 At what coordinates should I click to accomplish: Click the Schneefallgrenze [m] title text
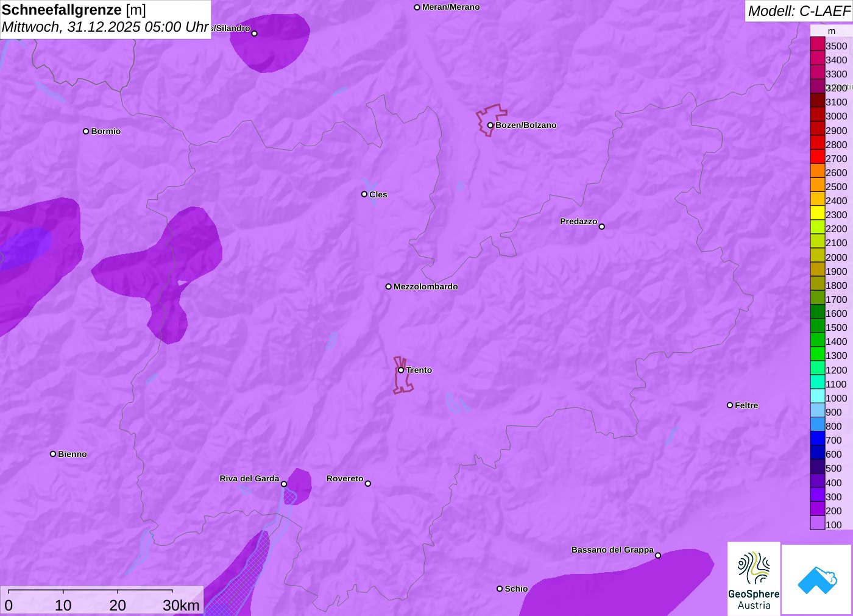point(74,10)
